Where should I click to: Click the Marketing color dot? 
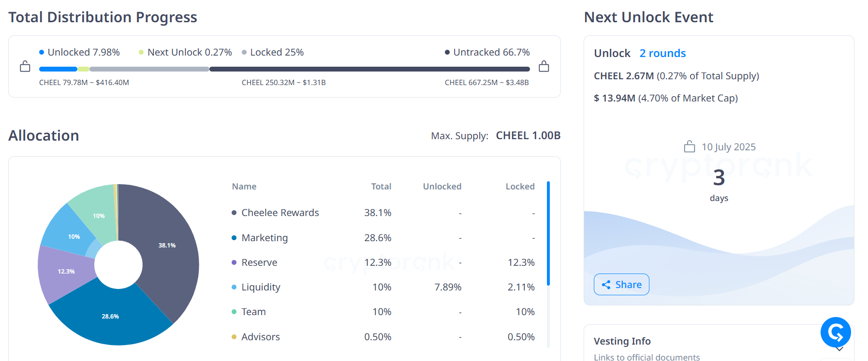(234, 238)
